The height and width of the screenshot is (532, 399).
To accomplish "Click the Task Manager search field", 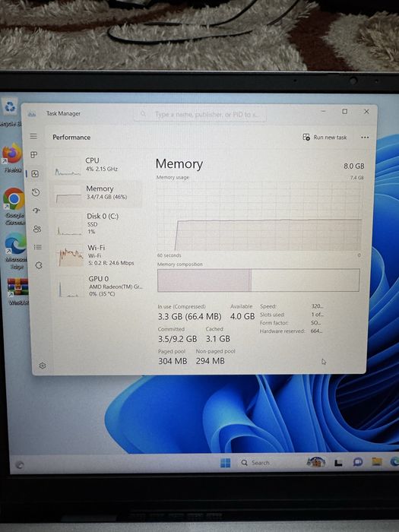I will pos(200,115).
